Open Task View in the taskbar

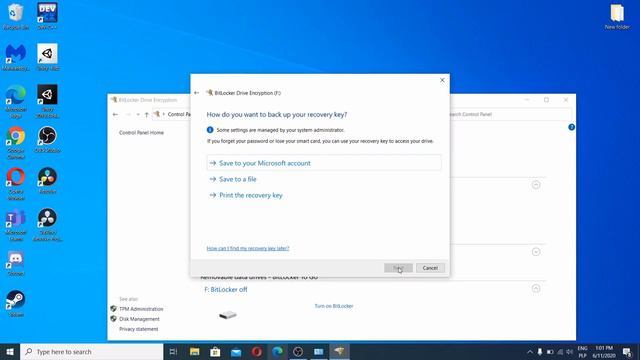pyautogui.click(x=173, y=351)
